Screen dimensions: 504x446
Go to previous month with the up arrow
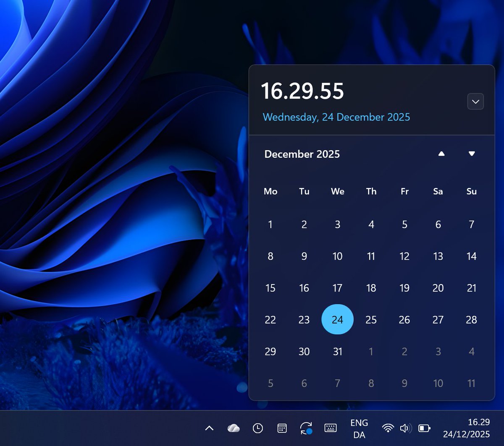[x=442, y=154]
